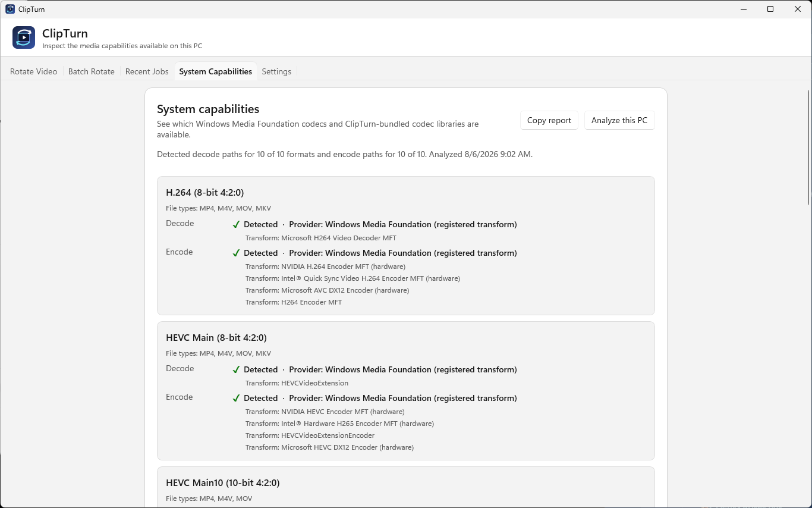Click the "Encode" label in the H.264 card
Screen dimensions: 812x508
click(179, 252)
